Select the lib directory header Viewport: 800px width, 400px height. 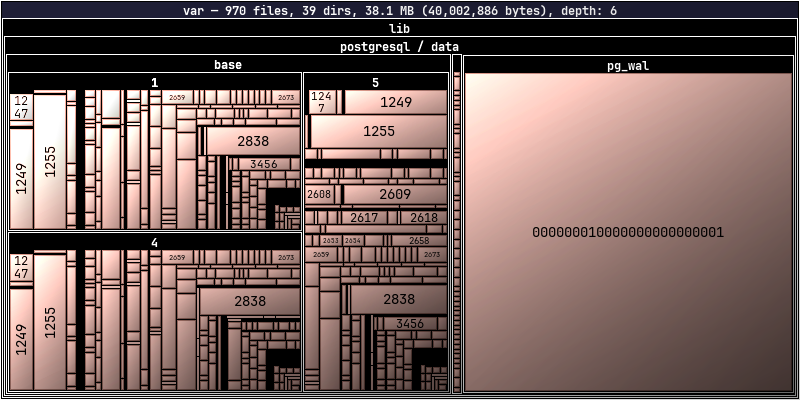(400, 28)
